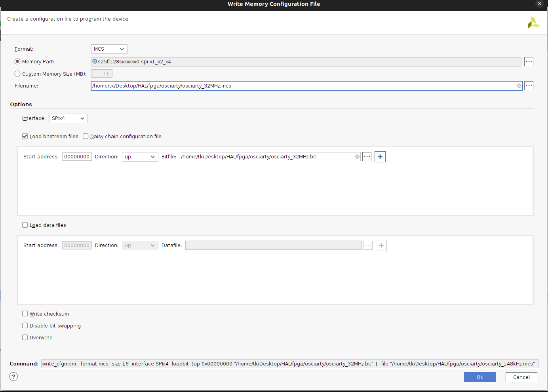The image size is (548, 392).
Task: Enable Load data files option
Action: (x=25, y=225)
